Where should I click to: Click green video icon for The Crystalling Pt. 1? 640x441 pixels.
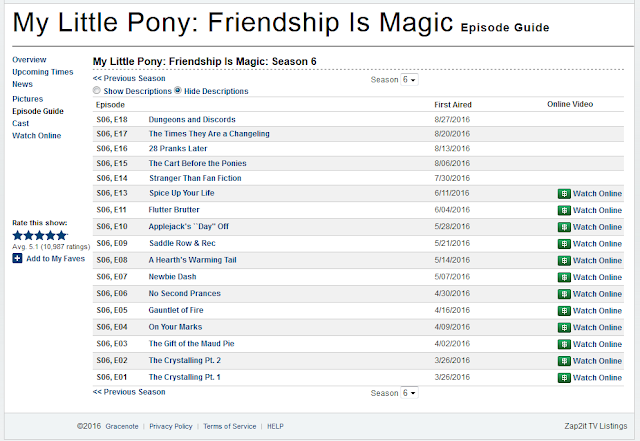click(x=564, y=378)
